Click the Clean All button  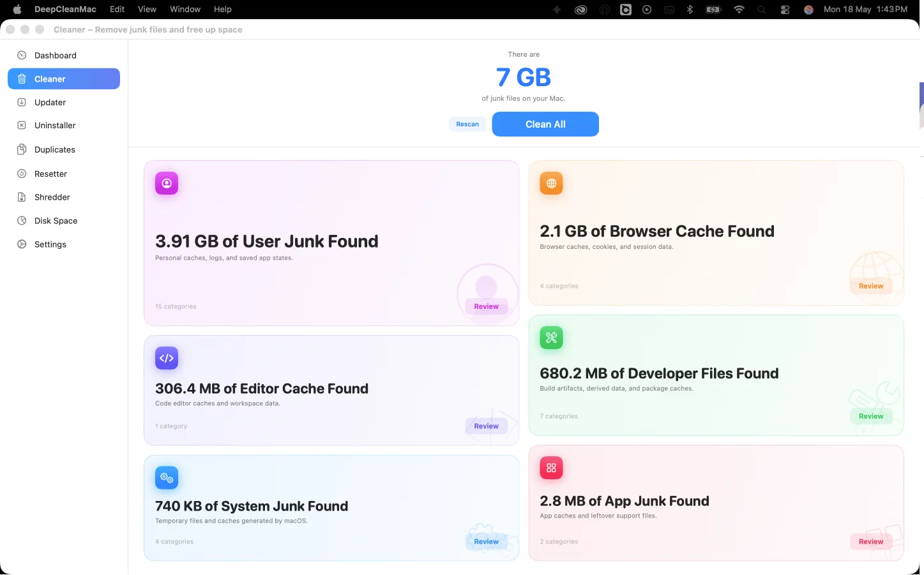545,124
